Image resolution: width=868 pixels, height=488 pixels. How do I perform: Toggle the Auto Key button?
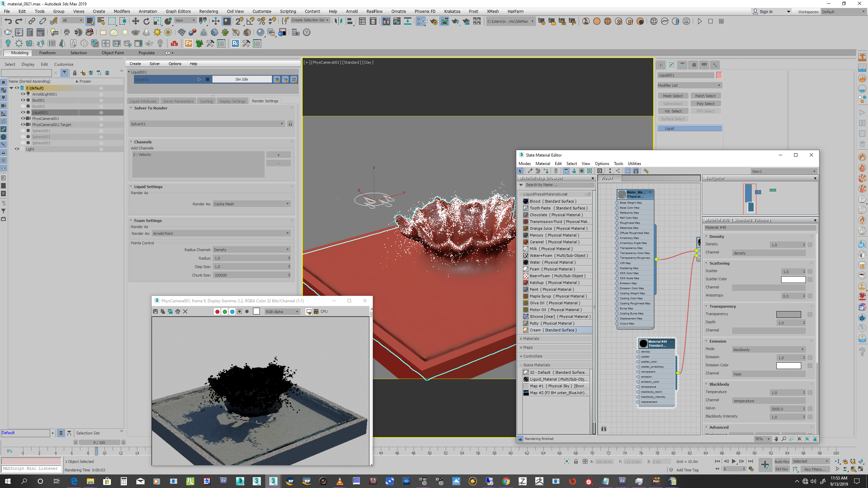(x=782, y=461)
